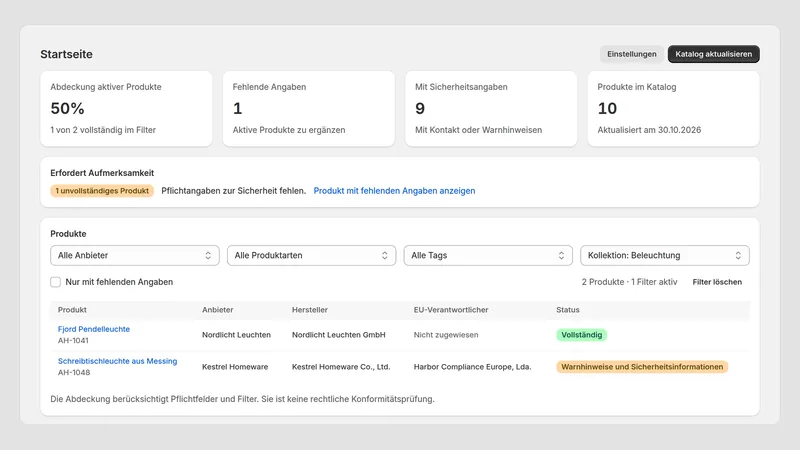
Task: Enable Nur mit fehlenden Angaben checkbox
Action: 56,282
